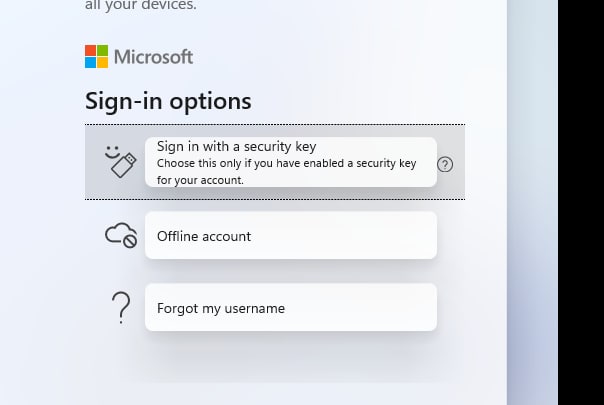Select Forgot my username option

[x=291, y=307]
